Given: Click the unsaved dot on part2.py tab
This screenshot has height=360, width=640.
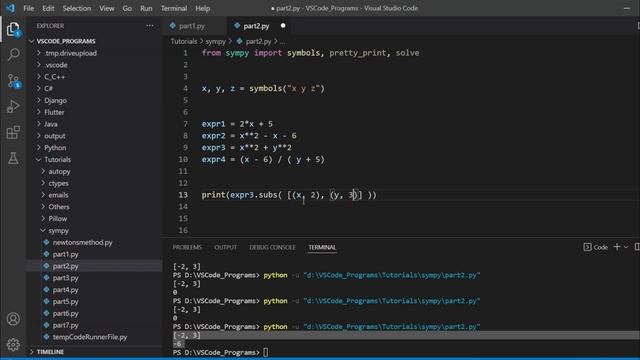Looking at the screenshot, I should coord(283,26).
